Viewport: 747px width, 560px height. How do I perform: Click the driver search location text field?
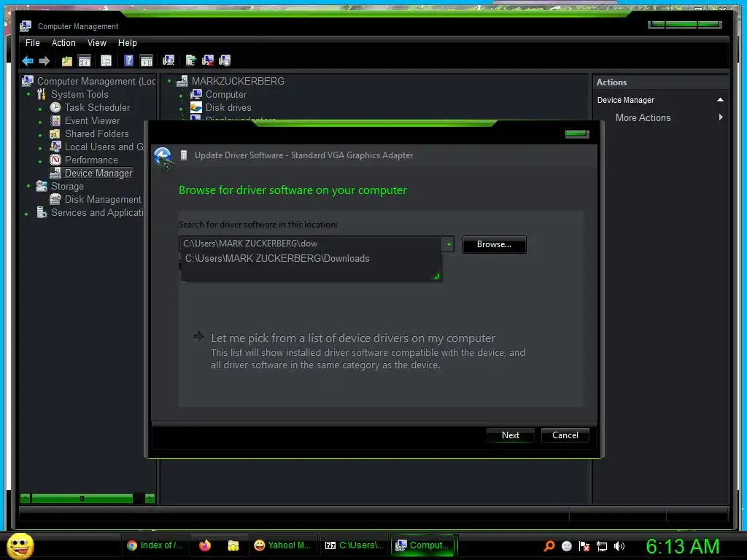311,244
